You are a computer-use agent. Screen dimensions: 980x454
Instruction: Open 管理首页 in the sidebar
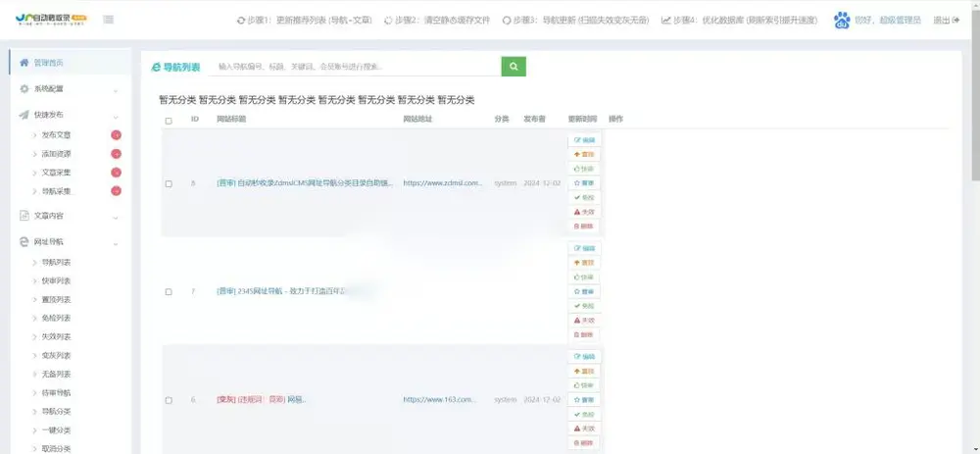[x=70, y=63]
